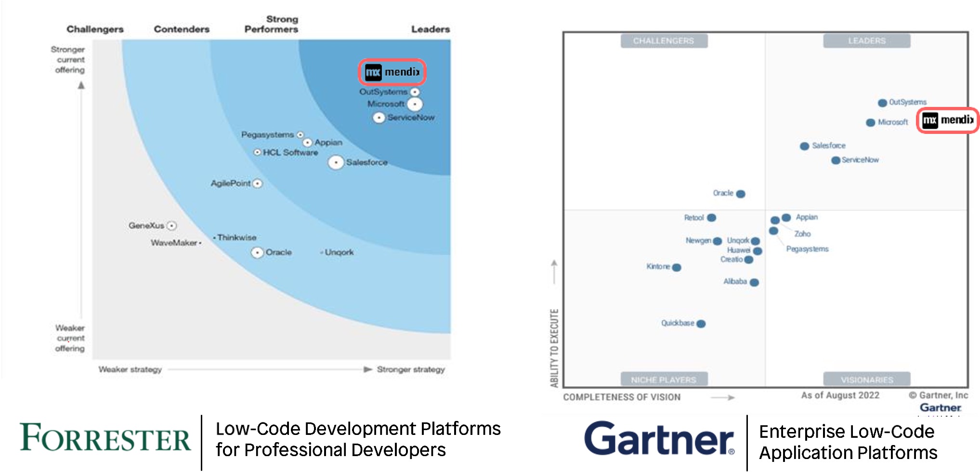
Task: Select the ServiceNow dot in the Gartner quadrant
Action: pyautogui.click(x=836, y=160)
